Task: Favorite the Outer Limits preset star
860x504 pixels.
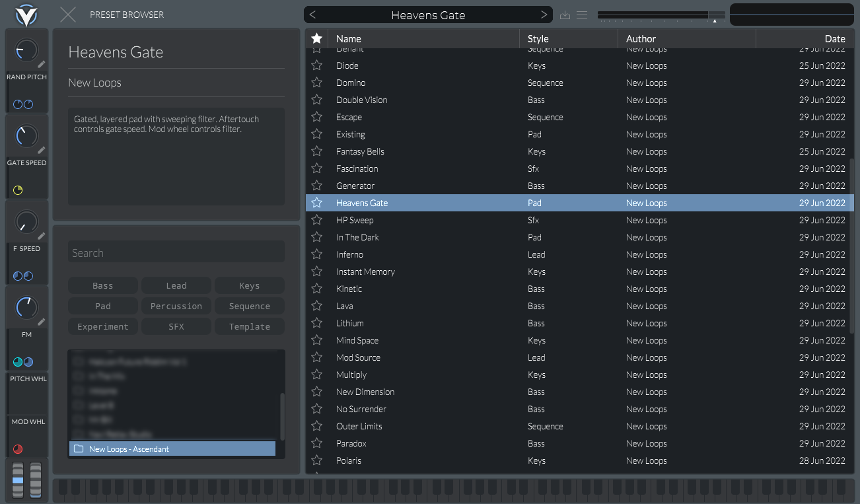Action: [317, 426]
